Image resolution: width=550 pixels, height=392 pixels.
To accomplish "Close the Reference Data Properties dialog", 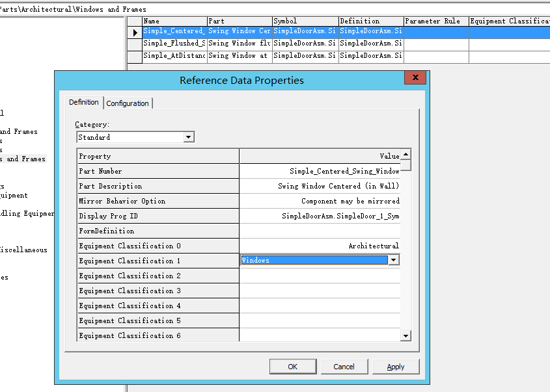I will tap(415, 77).
